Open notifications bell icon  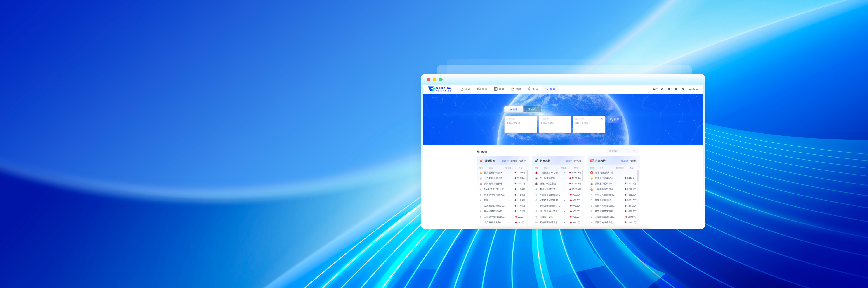tap(676, 89)
